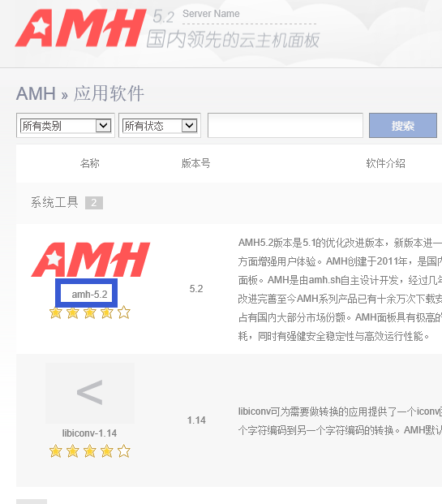The width and height of the screenshot is (442, 504).
Task: Click second rating star under amh-5.2
Action: pyautogui.click(x=73, y=312)
